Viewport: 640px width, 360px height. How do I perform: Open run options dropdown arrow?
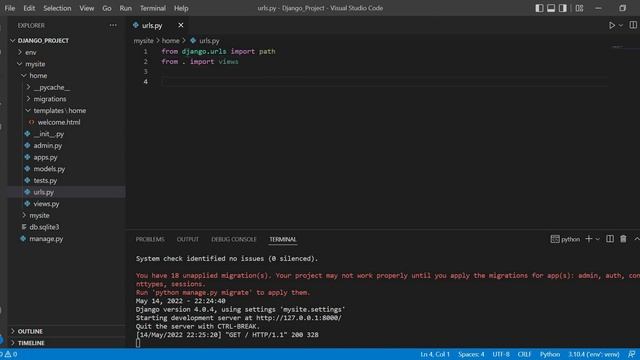coord(621,25)
